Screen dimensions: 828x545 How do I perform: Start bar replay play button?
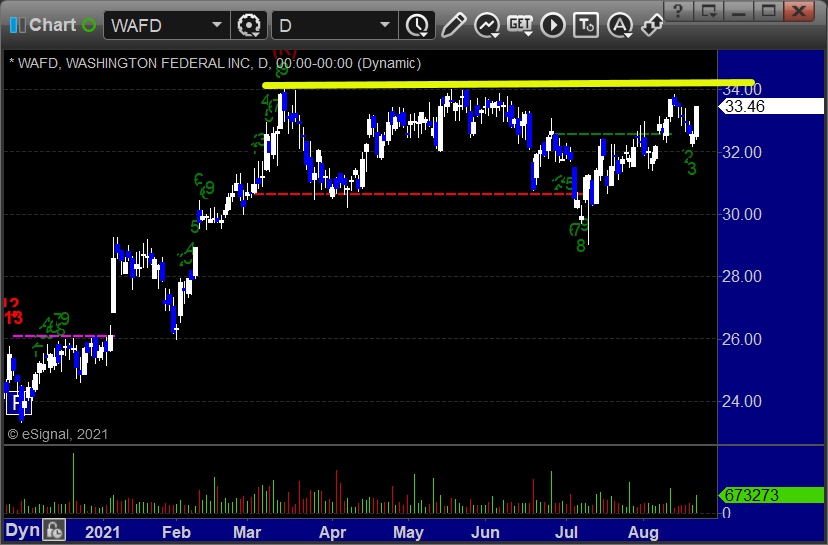(553, 25)
